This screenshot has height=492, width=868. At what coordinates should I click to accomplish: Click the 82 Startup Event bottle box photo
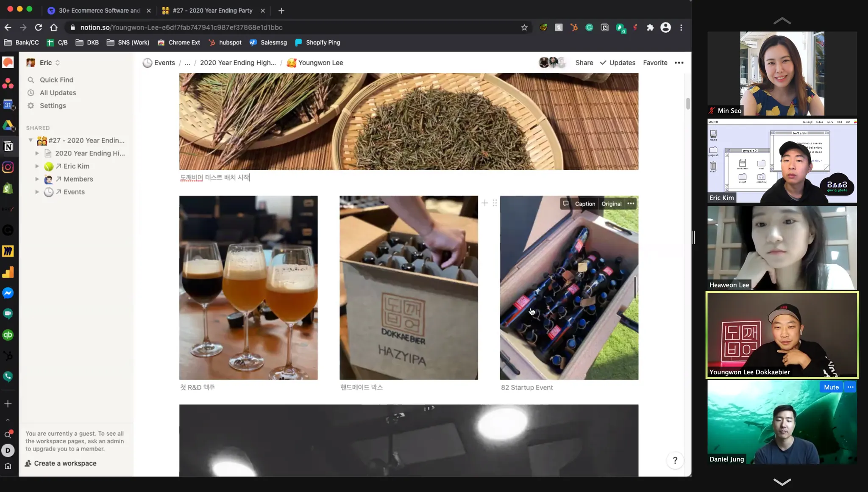click(x=569, y=292)
